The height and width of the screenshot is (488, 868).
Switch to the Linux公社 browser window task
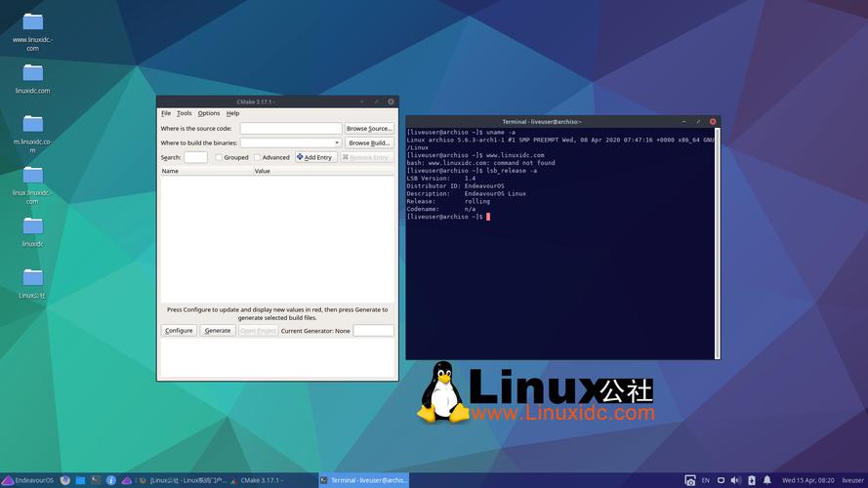[183, 480]
